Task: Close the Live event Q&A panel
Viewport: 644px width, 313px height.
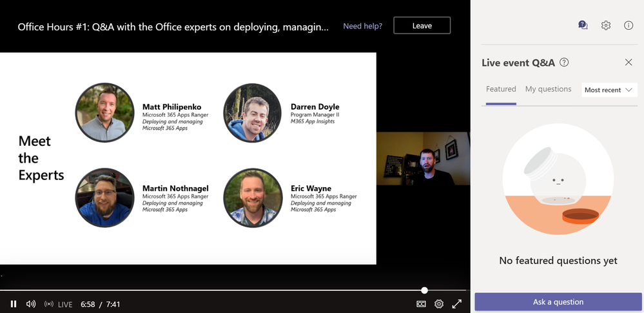Action: [x=629, y=62]
